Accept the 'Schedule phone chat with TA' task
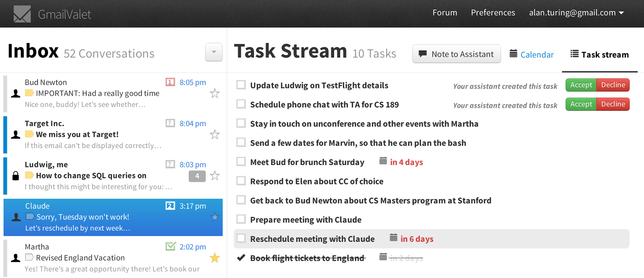This screenshot has width=644, height=278. tap(581, 104)
